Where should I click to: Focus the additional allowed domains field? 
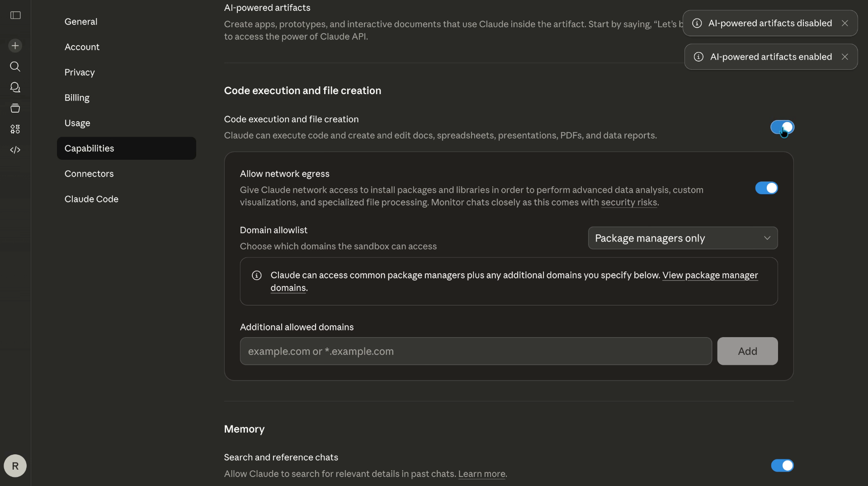[x=476, y=351]
